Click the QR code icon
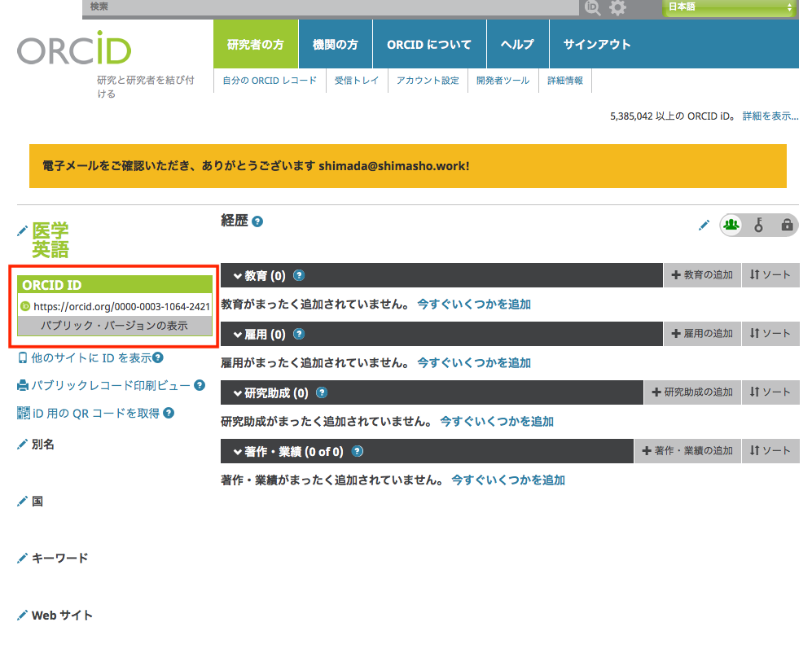This screenshot has width=812, height=653. (24, 413)
